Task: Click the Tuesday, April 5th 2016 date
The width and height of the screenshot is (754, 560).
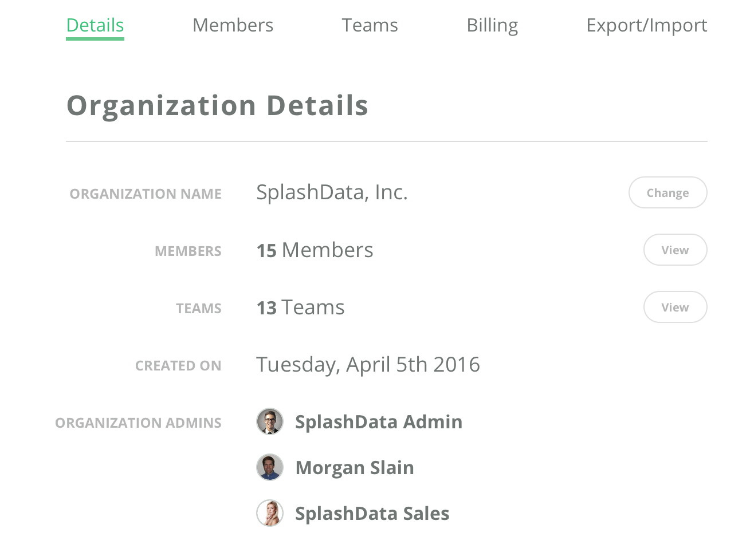Action: [x=368, y=364]
